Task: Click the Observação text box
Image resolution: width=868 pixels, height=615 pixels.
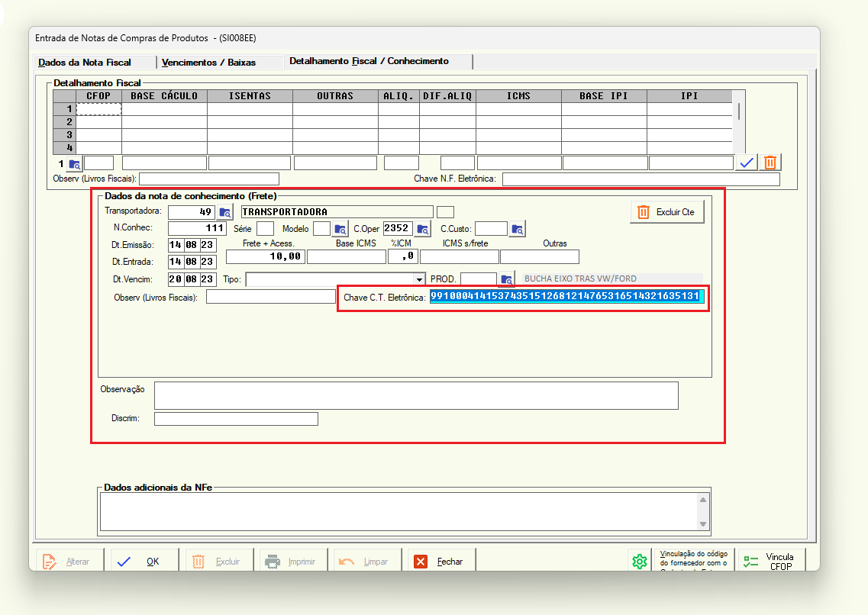Action: click(416, 395)
